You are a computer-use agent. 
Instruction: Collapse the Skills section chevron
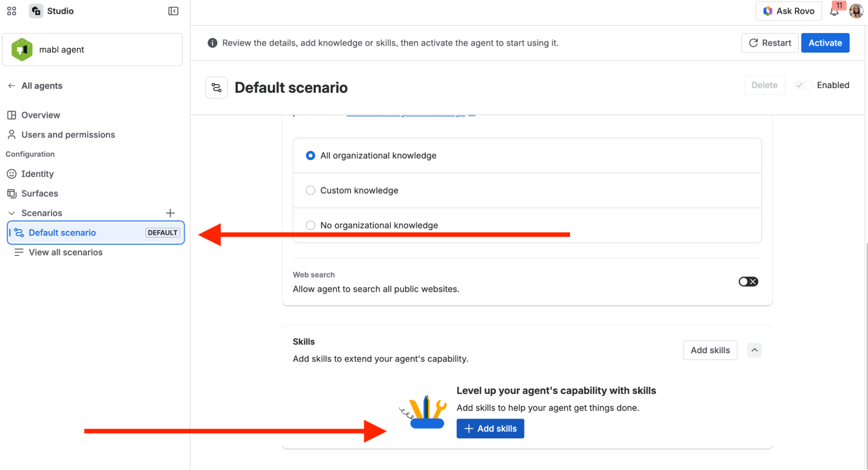click(755, 350)
